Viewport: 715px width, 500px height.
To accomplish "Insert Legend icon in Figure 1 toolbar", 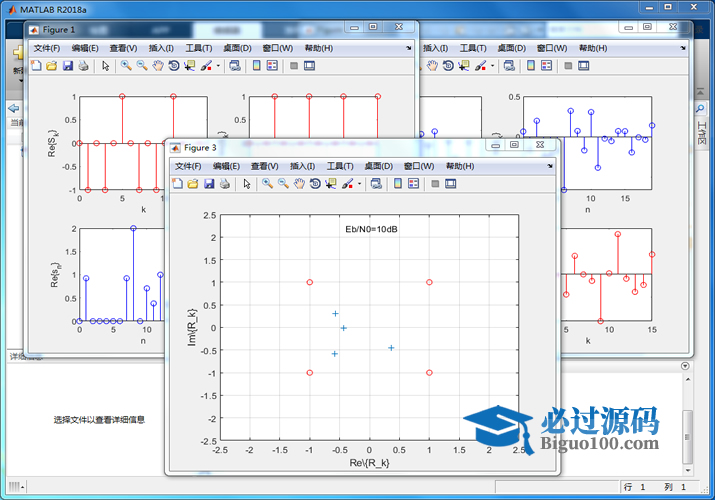I will pos(272,66).
